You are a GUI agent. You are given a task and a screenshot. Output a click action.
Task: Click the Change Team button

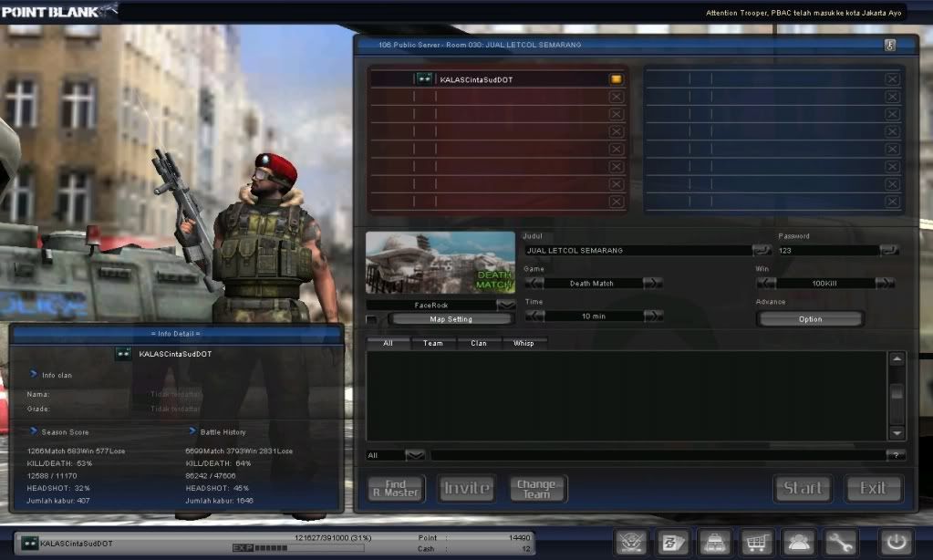pyautogui.click(x=536, y=489)
